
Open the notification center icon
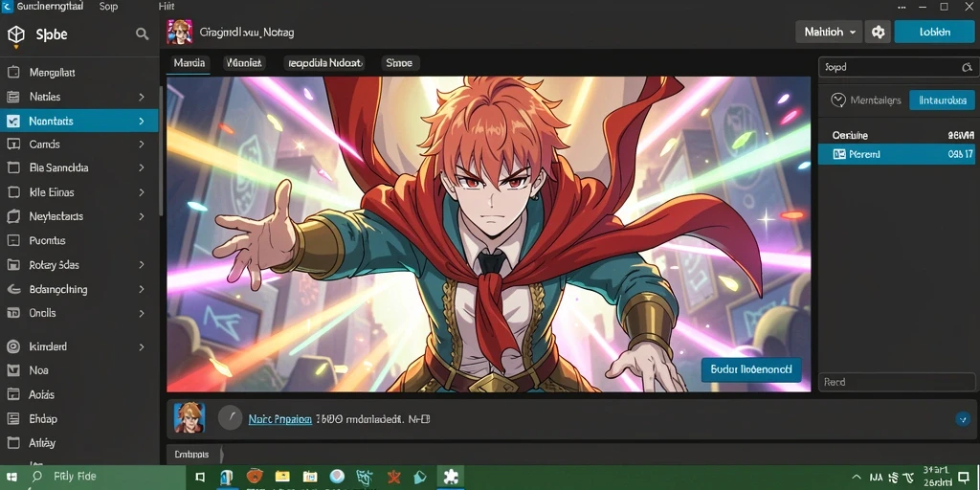[963, 478]
